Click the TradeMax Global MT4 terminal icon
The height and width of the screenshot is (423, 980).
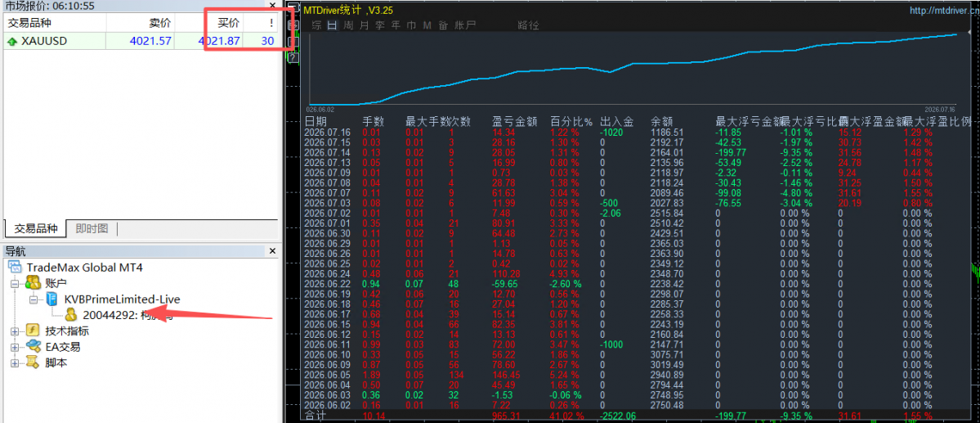[x=15, y=268]
